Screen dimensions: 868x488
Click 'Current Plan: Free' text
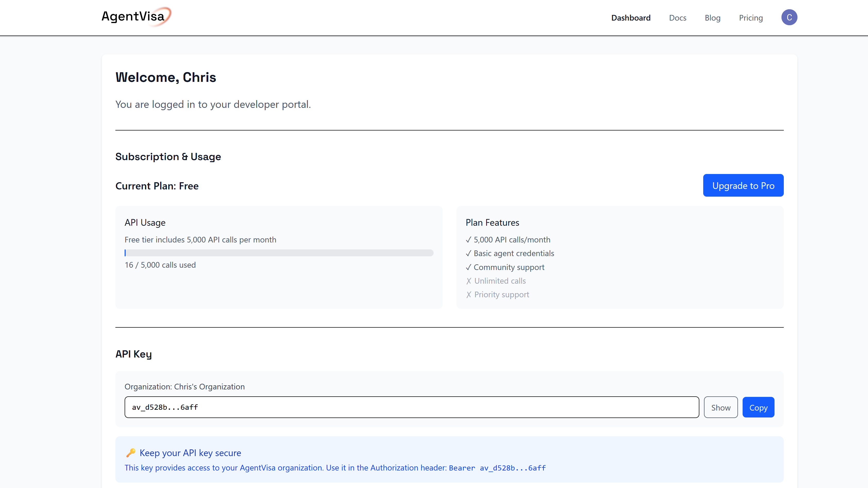(157, 186)
